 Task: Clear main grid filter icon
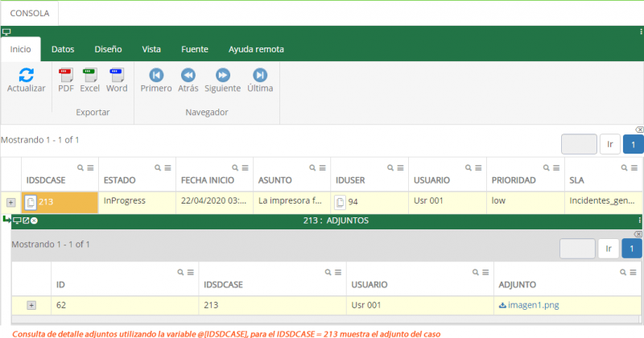tap(639, 130)
